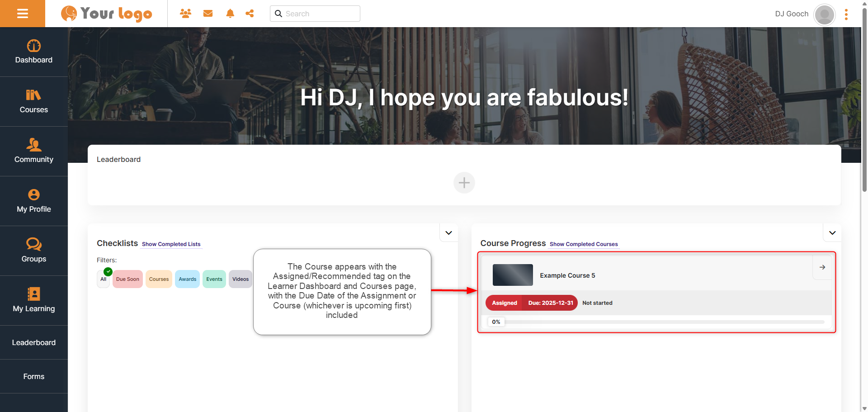This screenshot has height=412, width=868.
Task: Open My Learning in sidebar
Action: click(x=34, y=300)
